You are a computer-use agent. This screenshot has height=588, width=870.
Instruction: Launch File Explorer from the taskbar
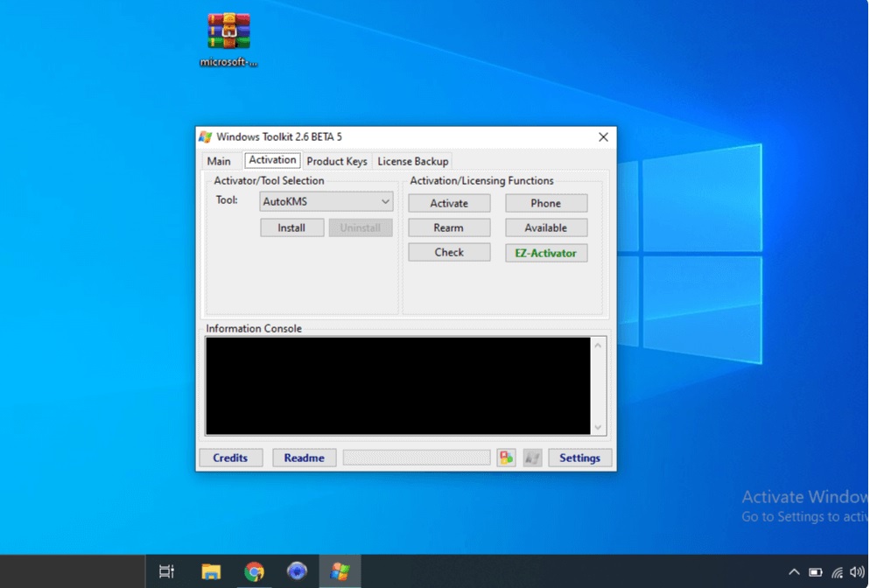211,571
